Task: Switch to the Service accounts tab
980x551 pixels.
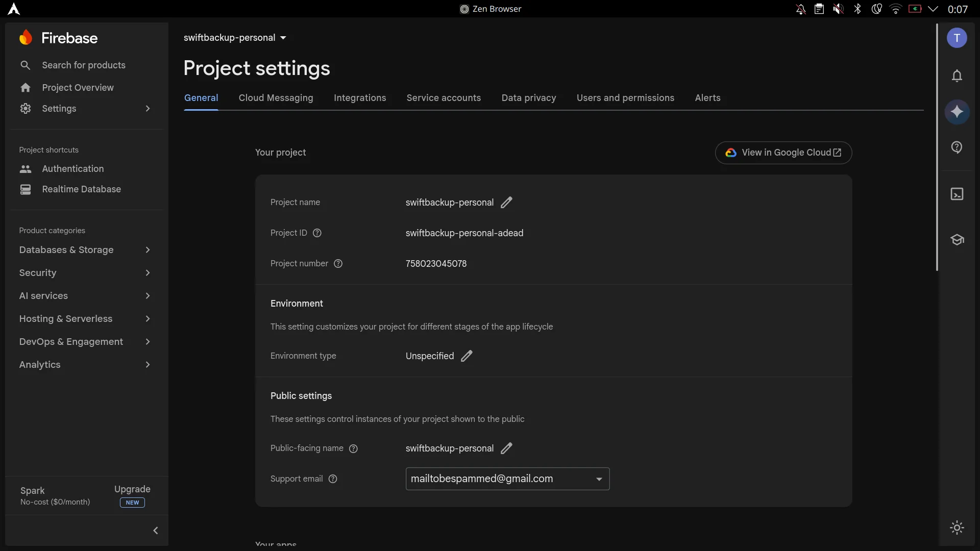Action: [x=444, y=98]
